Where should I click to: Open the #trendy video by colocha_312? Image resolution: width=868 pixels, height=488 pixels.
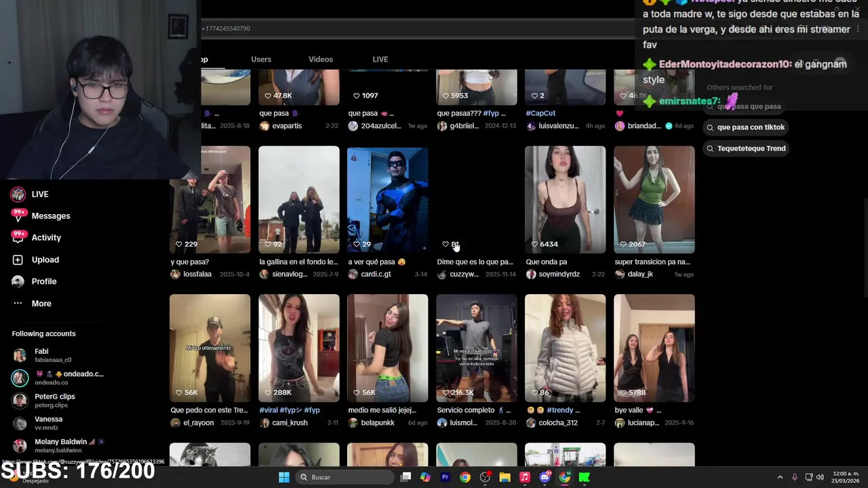click(566, 348)
